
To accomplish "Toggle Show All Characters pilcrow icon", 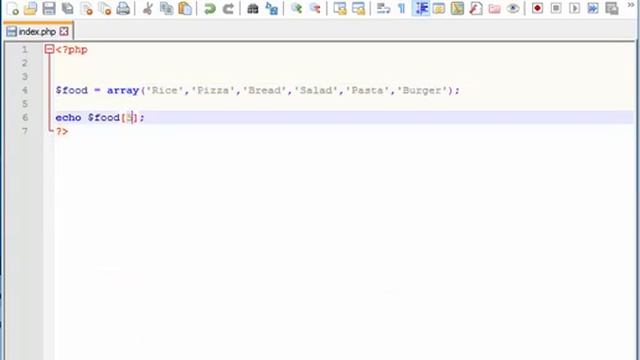I will [x=402, y=8].
